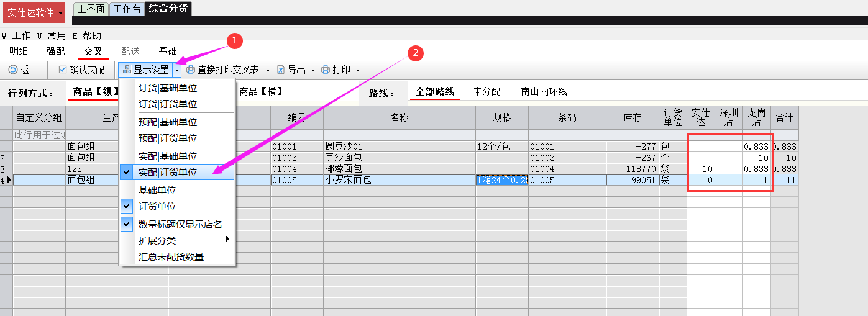This screenshot has height=316, width=868.
Task: Select row header number 2
Action: pos(6,158)
